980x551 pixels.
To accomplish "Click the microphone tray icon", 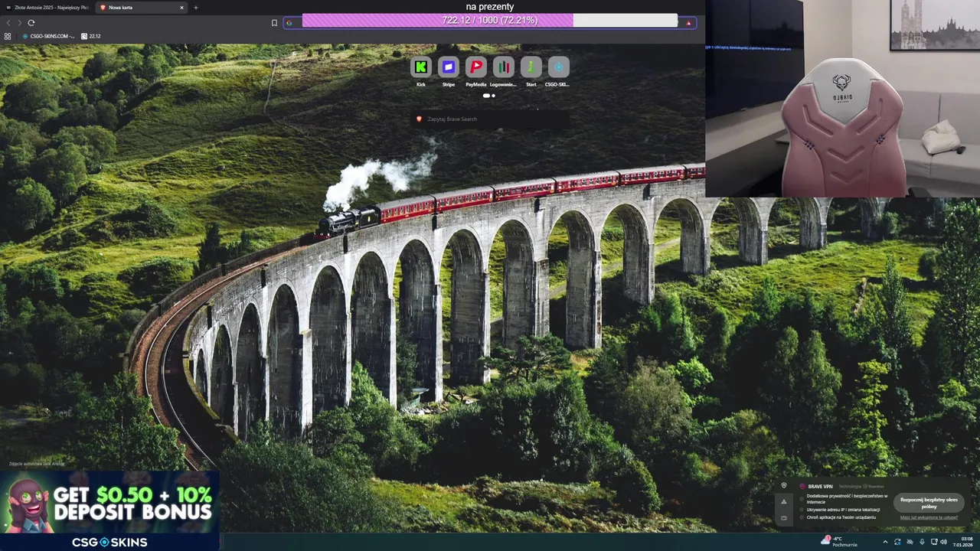I will pos(921,542).
